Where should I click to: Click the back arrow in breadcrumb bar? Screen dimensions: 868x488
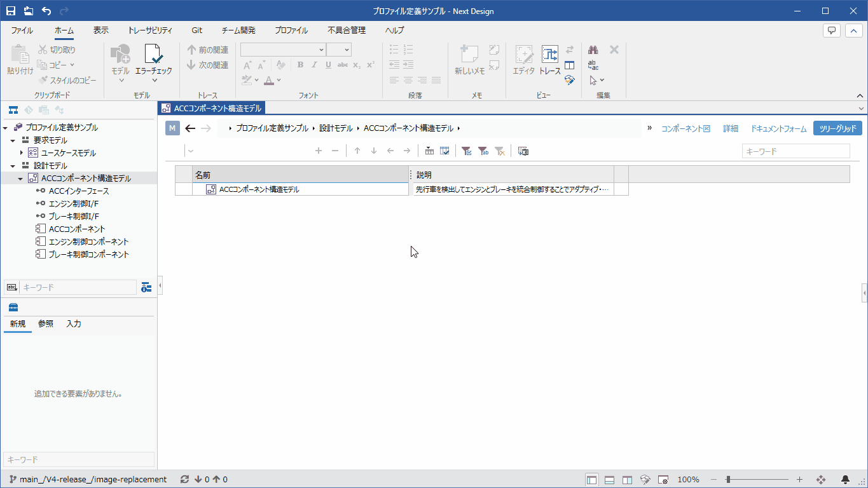click(x=190, y=128)
